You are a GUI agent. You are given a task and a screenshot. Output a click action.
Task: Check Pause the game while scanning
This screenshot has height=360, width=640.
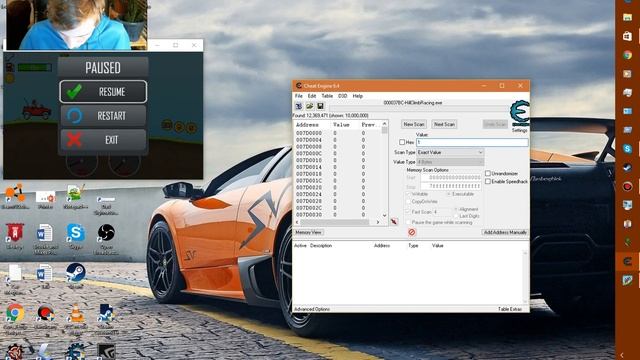click(x=408, y=222)
